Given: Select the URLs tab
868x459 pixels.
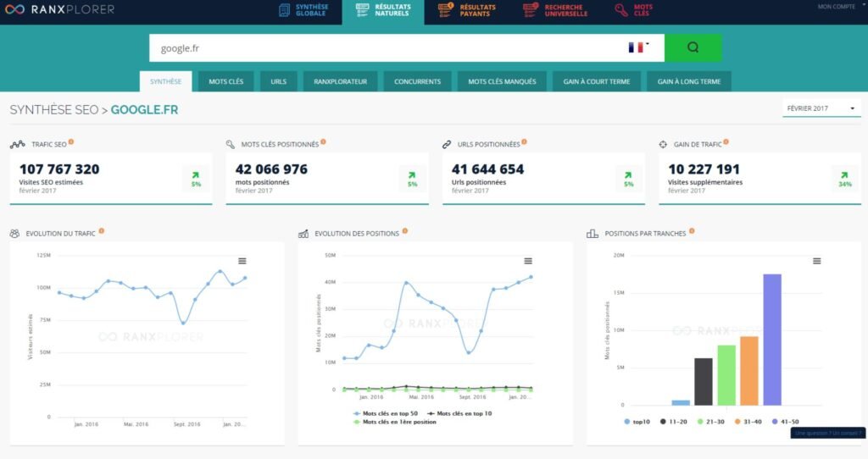Looking at the screenshot, I should coord(278,81).
